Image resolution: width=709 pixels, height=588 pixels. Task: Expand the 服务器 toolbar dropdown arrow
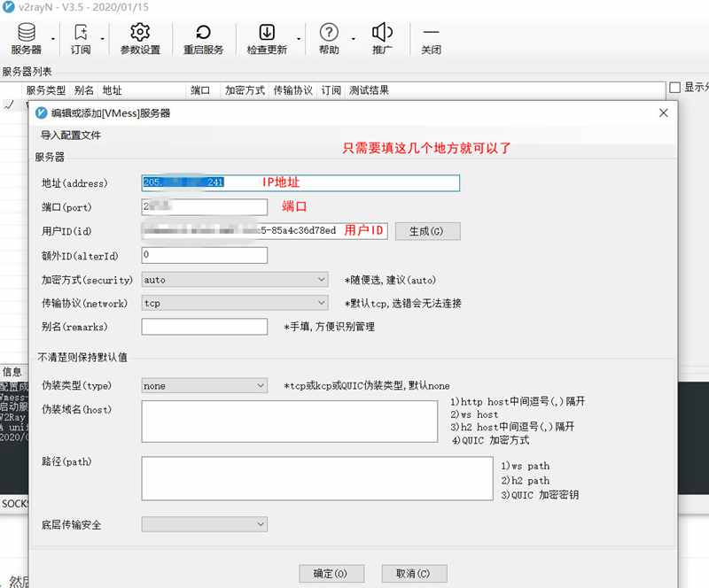pyautogui.click(x=53, y=39)
